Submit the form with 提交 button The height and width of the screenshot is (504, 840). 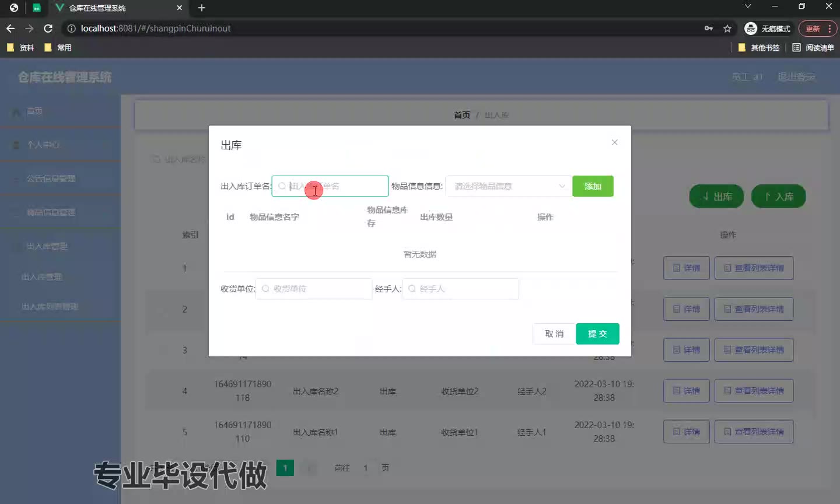point(597,334)
